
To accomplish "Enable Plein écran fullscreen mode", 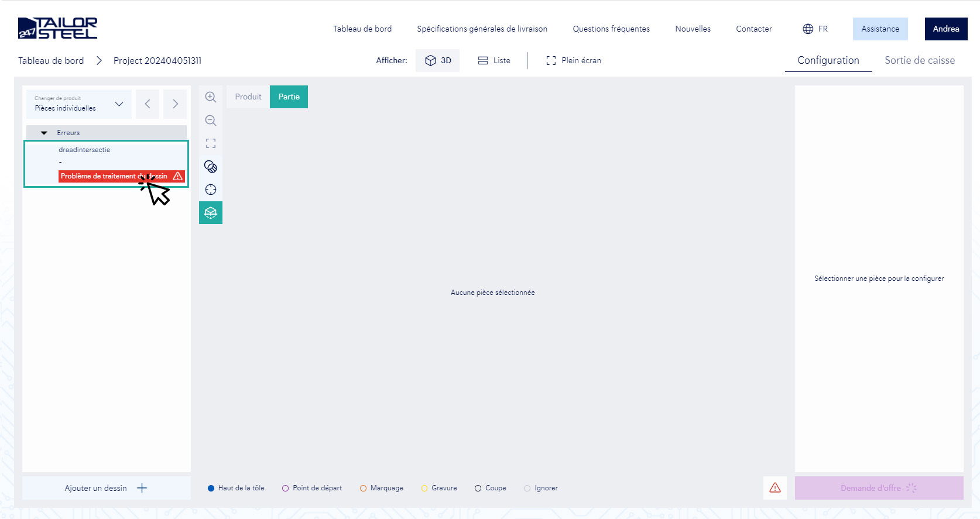I will coord(574,60).
